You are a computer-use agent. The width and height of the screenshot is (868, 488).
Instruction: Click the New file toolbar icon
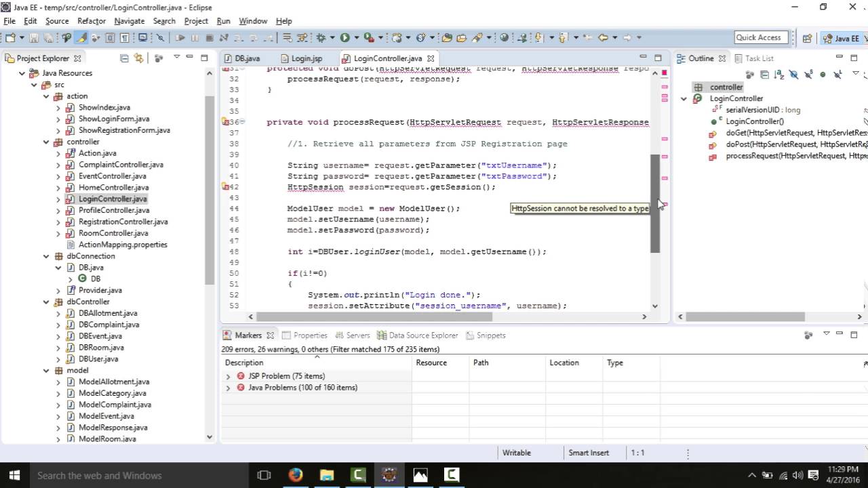coord(10,38)
